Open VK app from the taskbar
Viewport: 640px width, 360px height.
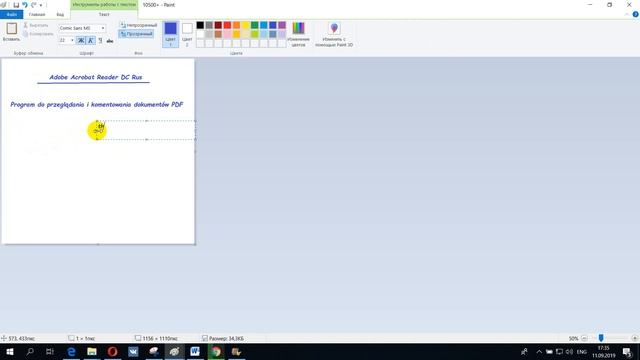(133, 351)
